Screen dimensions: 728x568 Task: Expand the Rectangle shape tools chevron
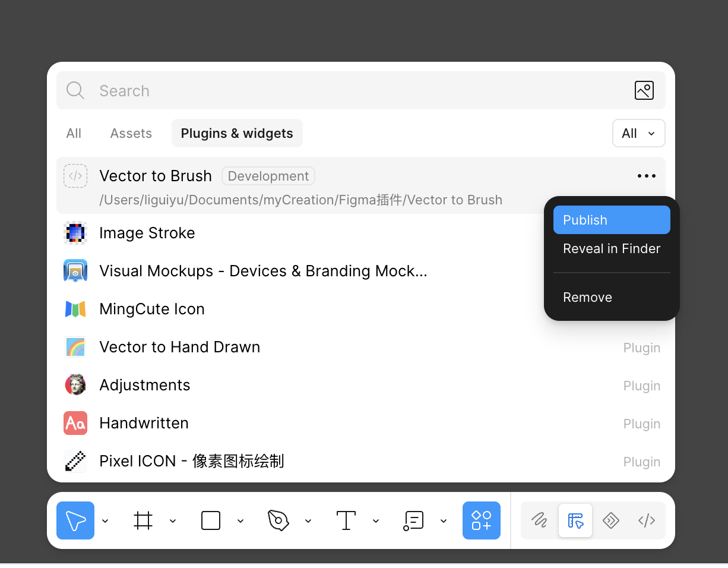tap(240, 521)
